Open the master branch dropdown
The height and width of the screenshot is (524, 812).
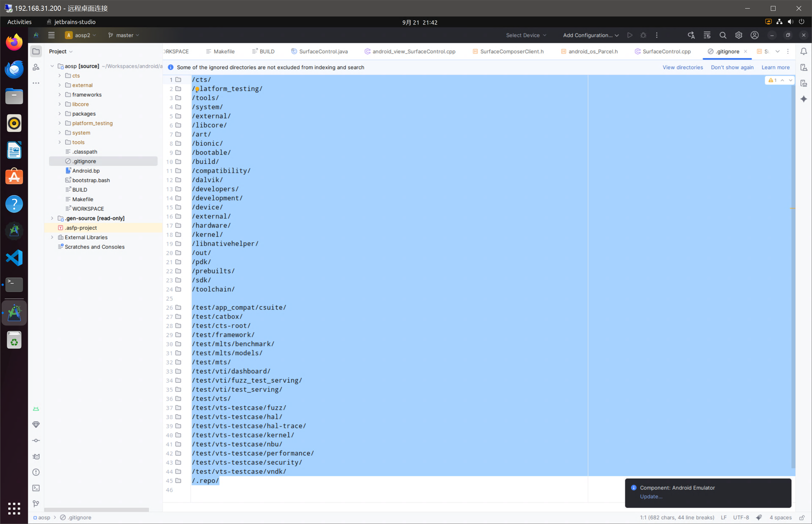coord(124,35)
